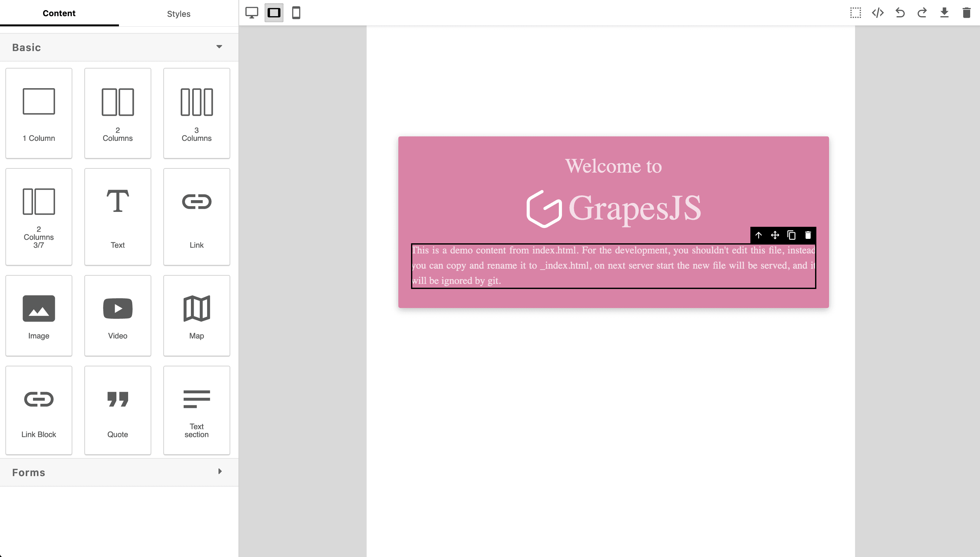980x557 pixels.
Task: Choose the Video block
Action: click(117, 316)
